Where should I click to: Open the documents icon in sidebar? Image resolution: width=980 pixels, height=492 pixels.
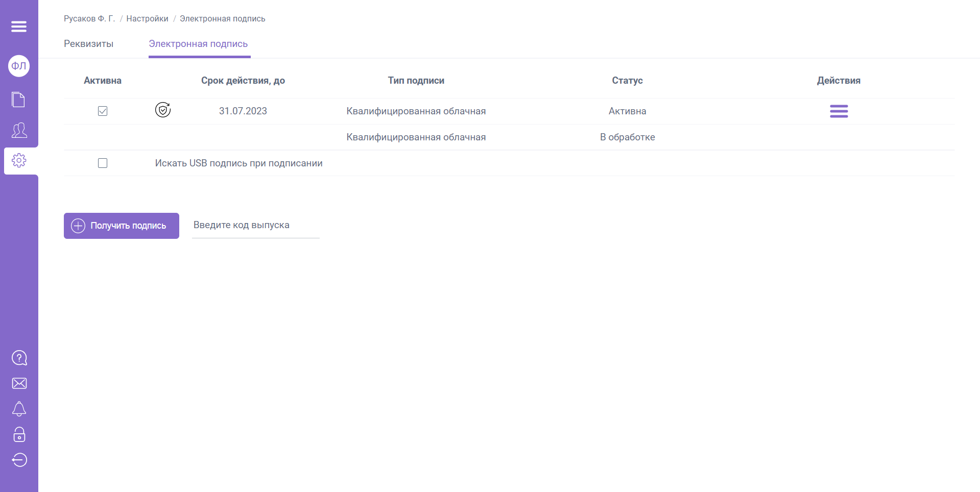pos(19,100)
